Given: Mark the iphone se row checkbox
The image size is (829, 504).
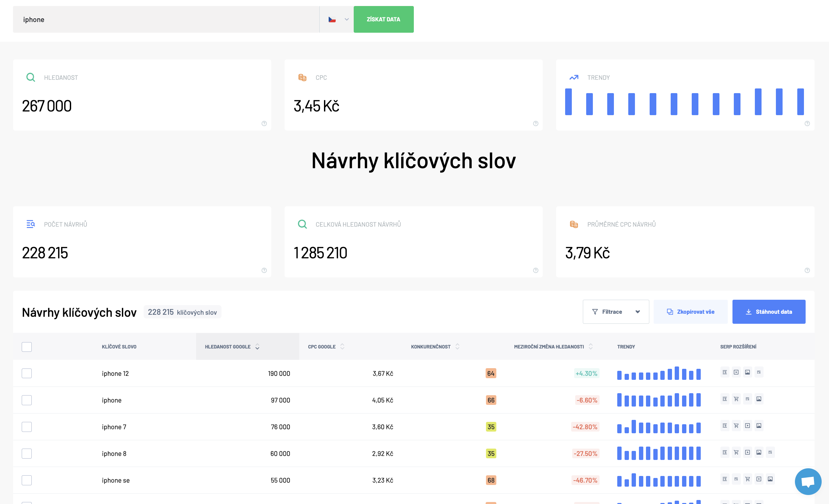Looking at the screenshot, I should pyautogui.click(x=27, y=480).
